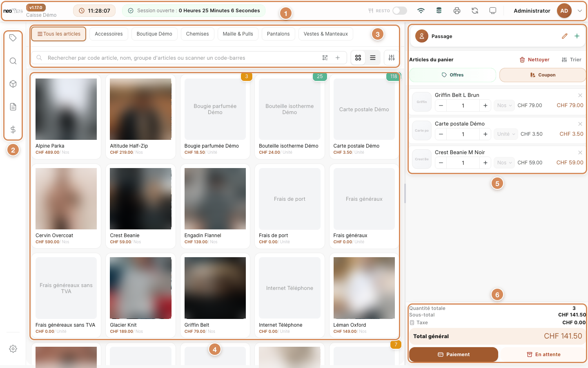Viewport: 588px width, 368px height.
Task: Select the Vestes & Manteaux tab
Action: pyautogui.click(x=326, y=34)
